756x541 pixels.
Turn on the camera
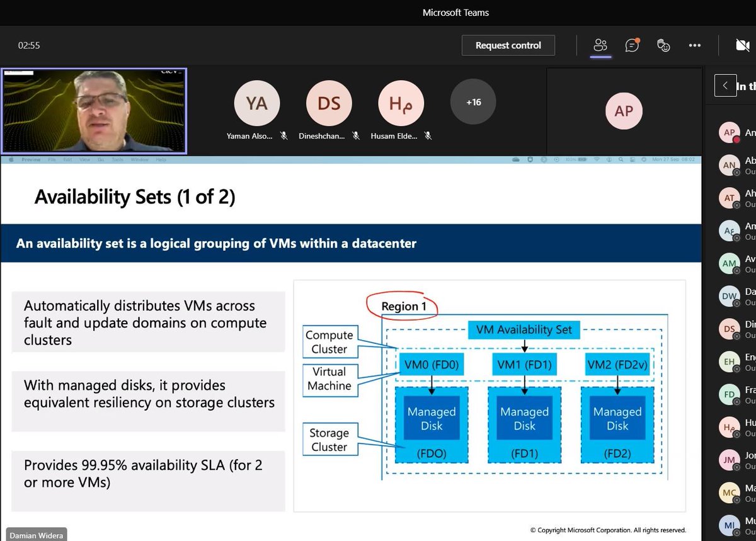coord(743,45)
